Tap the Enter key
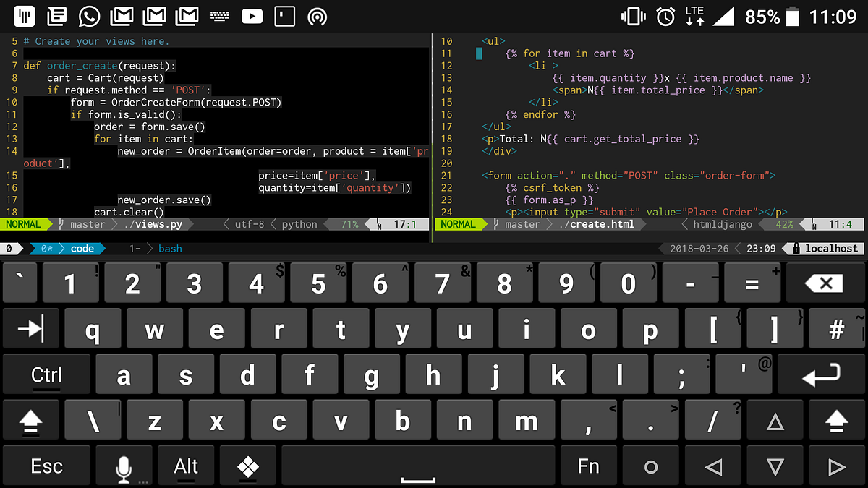The image size is (868, 488). point(821,374)
